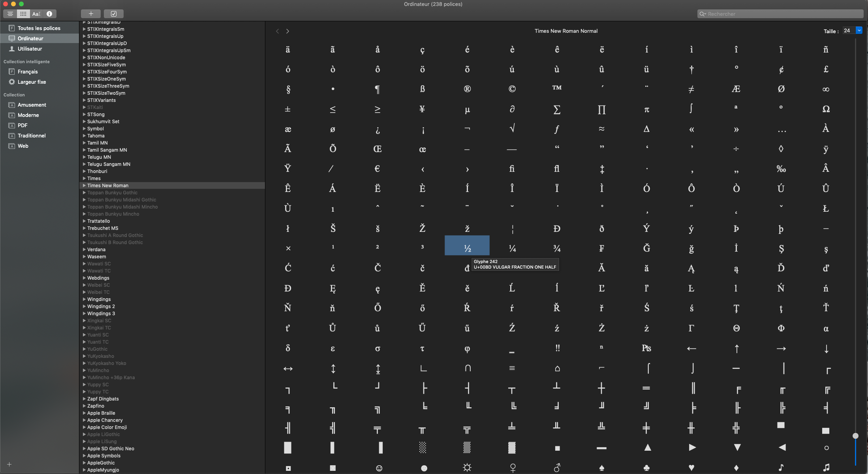The height and width of the screenshot is (474, 868).
Task: Open the Amusement collection
Action: 32,105
